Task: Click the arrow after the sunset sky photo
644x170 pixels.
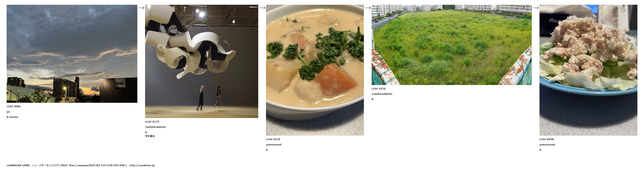Action: 141,8
